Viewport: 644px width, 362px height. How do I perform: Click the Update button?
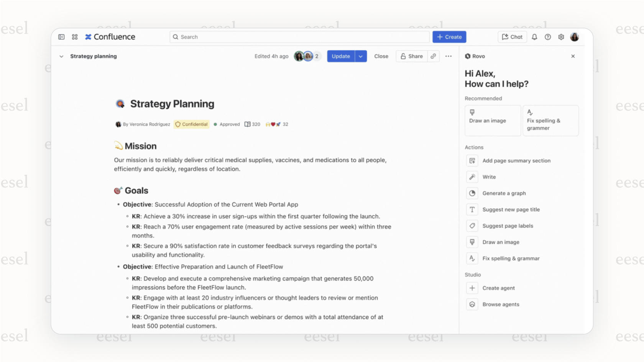[x=341, y=56]
